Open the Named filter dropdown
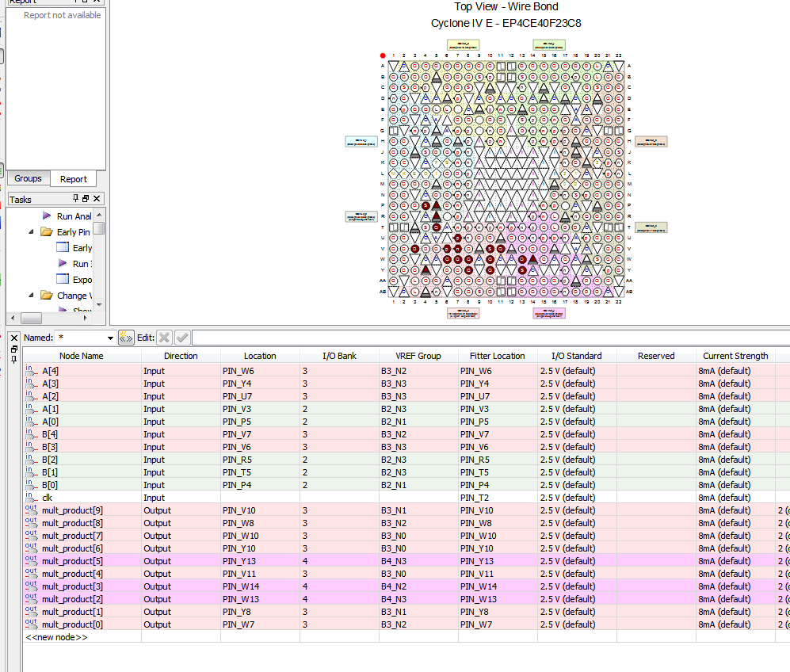 109,338
